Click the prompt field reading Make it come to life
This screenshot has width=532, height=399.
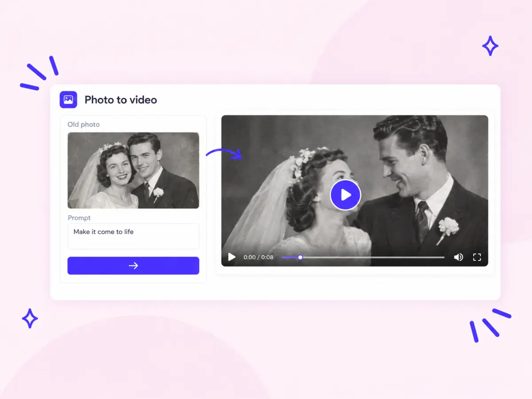point(133,236)
